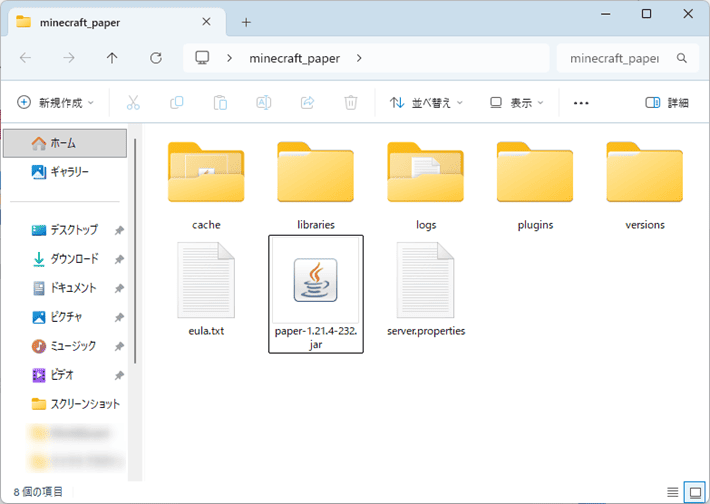This screenshot has height=504, width=710.
Task: Select the cache folder
Action: coord(206,186)
